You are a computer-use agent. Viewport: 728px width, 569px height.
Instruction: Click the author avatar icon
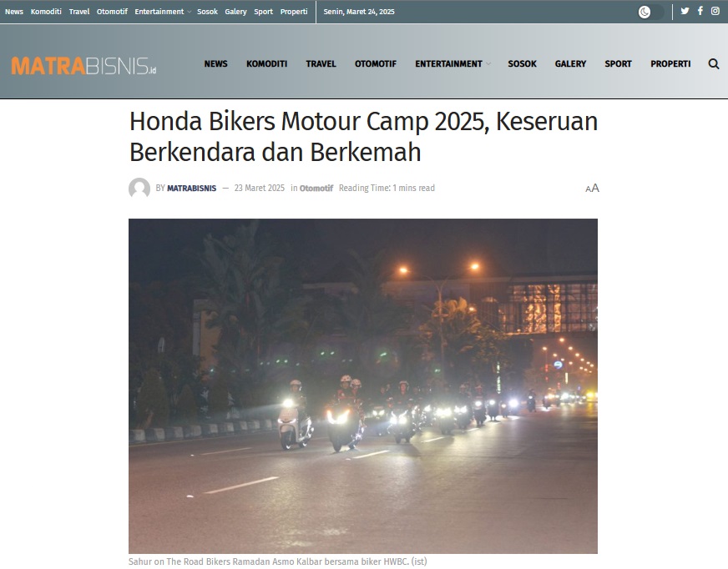pyautogui.click(x=139, y=188)
